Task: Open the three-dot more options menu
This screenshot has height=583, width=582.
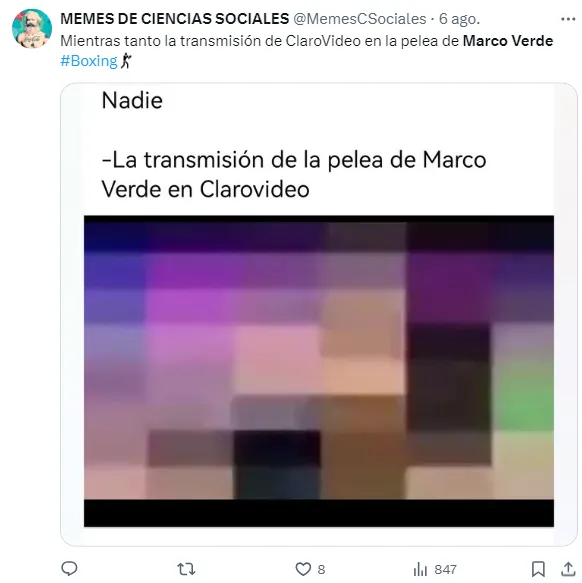Action: point(568,19)
